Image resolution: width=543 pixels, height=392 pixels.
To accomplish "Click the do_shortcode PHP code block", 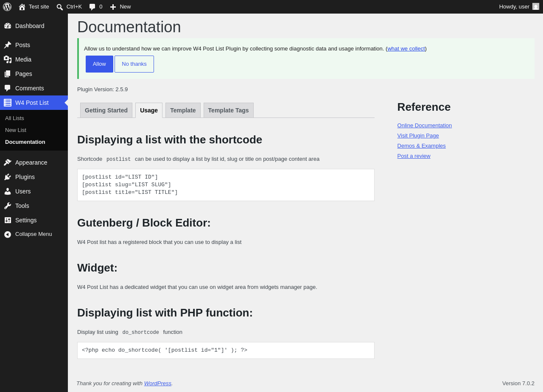I will pyautogui.click(x=226, y=350).
